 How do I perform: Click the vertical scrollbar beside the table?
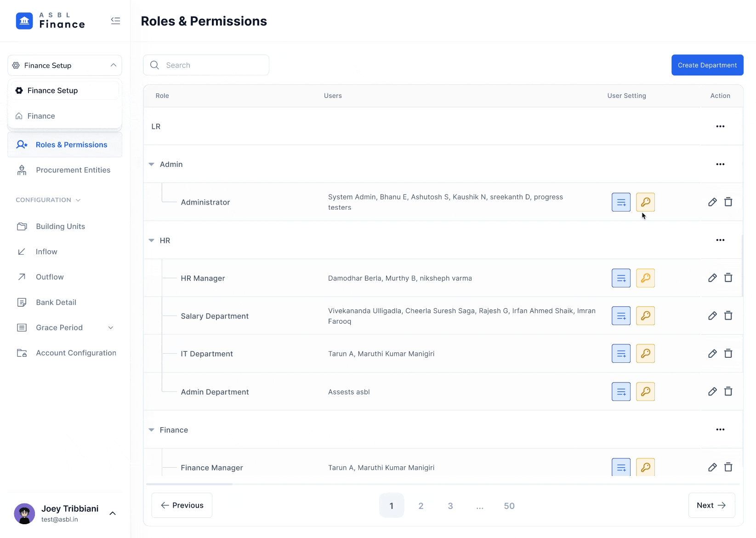click(743, 265)
